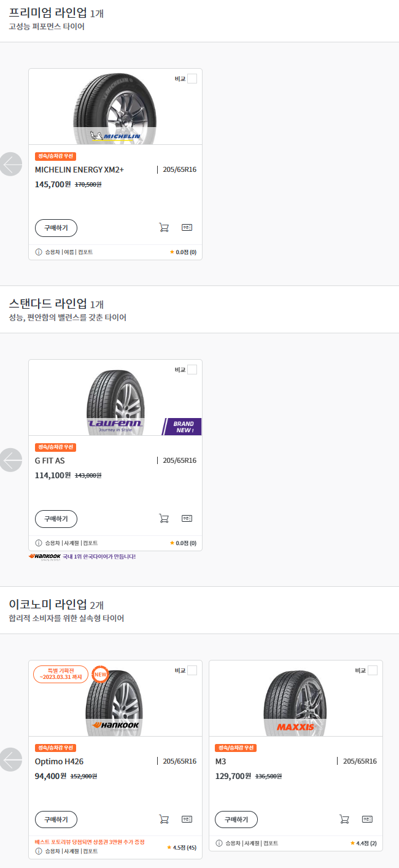This screenshot has width=399, height=868.
Task: Click 승용차 | 여름 | 컴포트 tags on MICHELIN
Action: pyautogui.click(x=69, y=252)
